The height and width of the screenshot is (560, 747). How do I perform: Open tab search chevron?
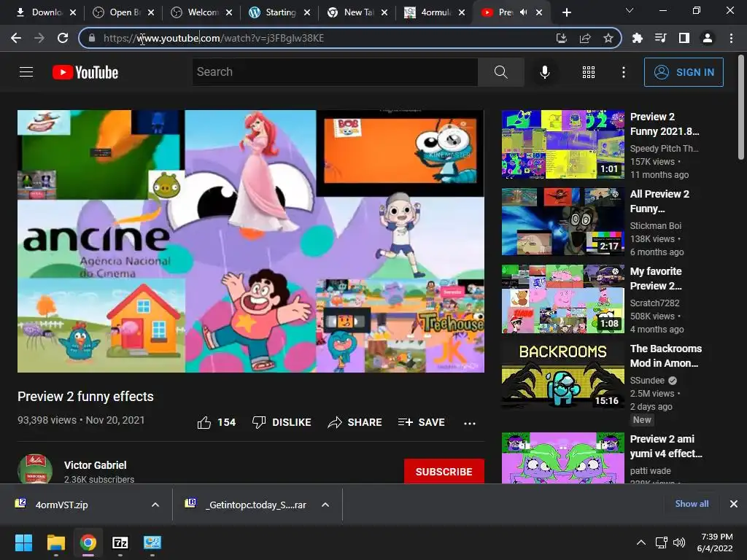[630, 10]
